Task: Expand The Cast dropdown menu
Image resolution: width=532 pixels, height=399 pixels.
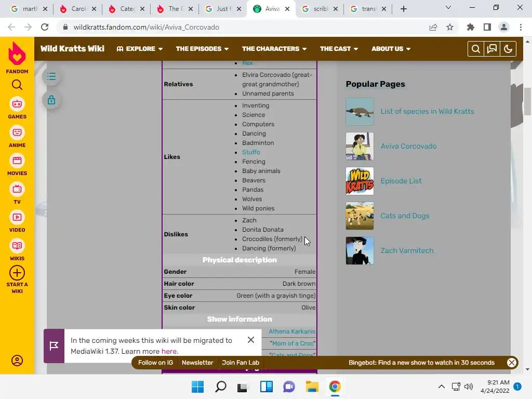Action: (x=339, y=49)
